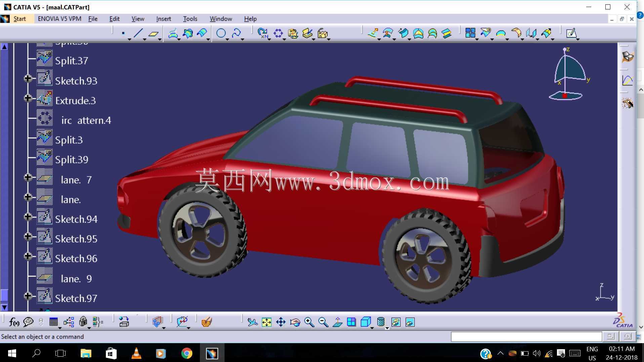
Task: Open File Explorer from the taskbar
Action: click(x=86, y=353)
